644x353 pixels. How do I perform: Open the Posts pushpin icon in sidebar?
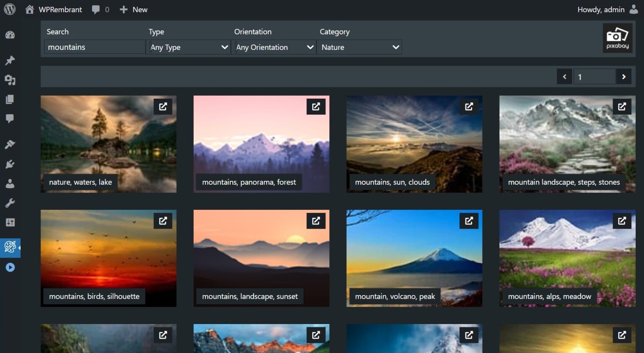(10, 60)
